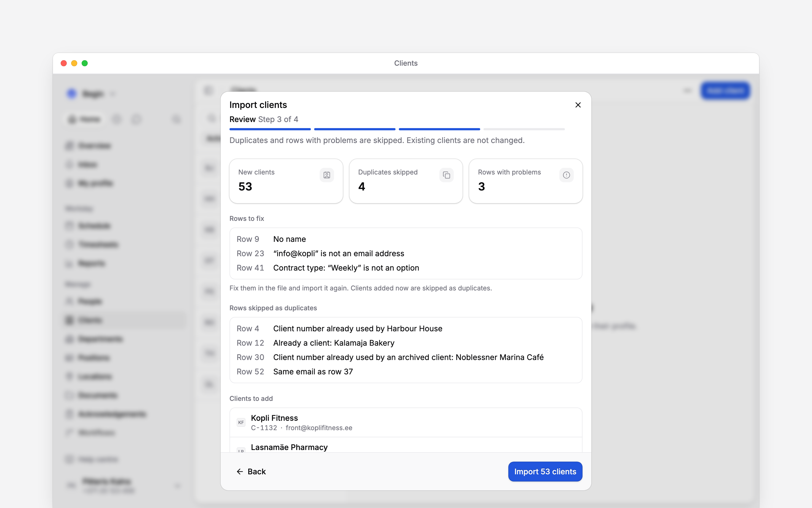812x508 pixels.
Task: Click Import 53 clients button
Action: click(x=545, y=471)
